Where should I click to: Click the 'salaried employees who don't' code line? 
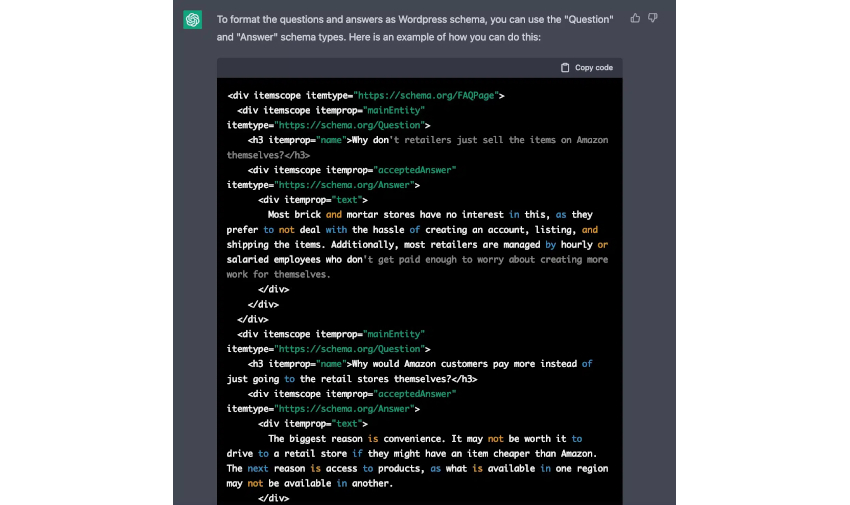click(417, 260)
